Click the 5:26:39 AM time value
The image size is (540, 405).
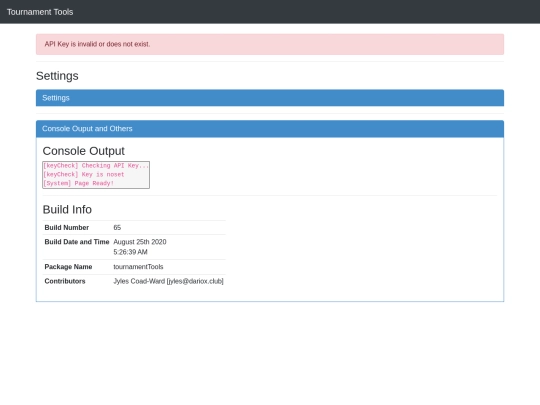click(131, 252)
